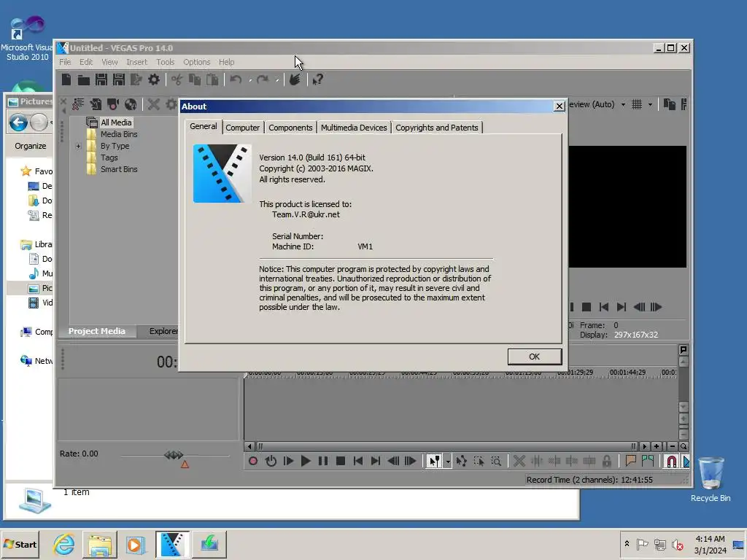Click the Cut scissors icon
Image resolution: width=747 pixels, height=560 pixels.
coord(177,79)
